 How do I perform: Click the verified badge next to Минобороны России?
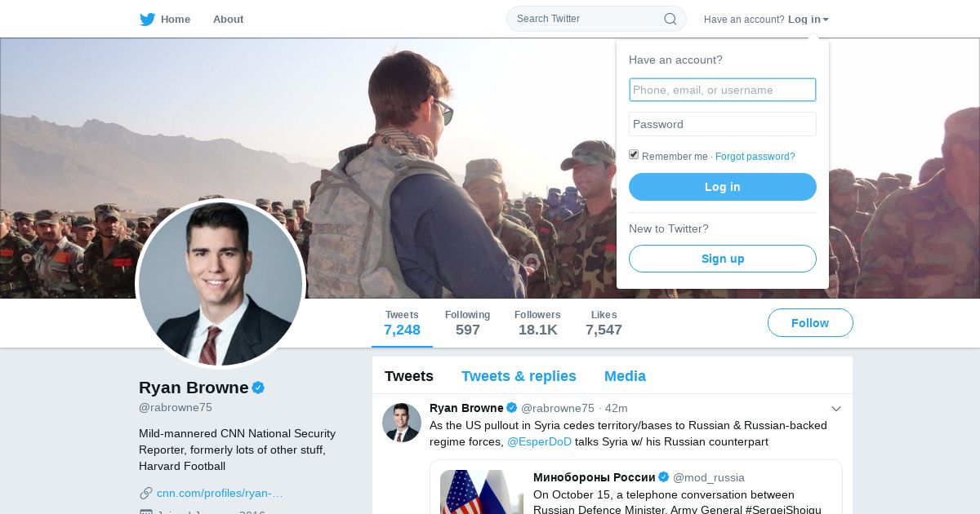[664, 477]
